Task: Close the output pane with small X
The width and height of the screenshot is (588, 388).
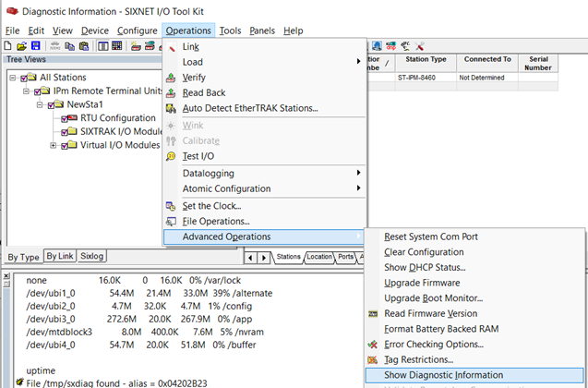Action: [x=6, y=276]
